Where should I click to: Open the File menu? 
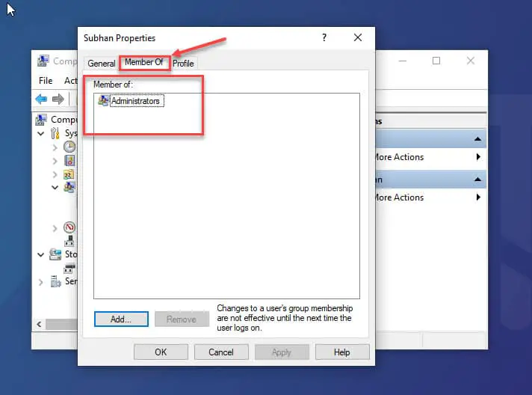(46, 81)
